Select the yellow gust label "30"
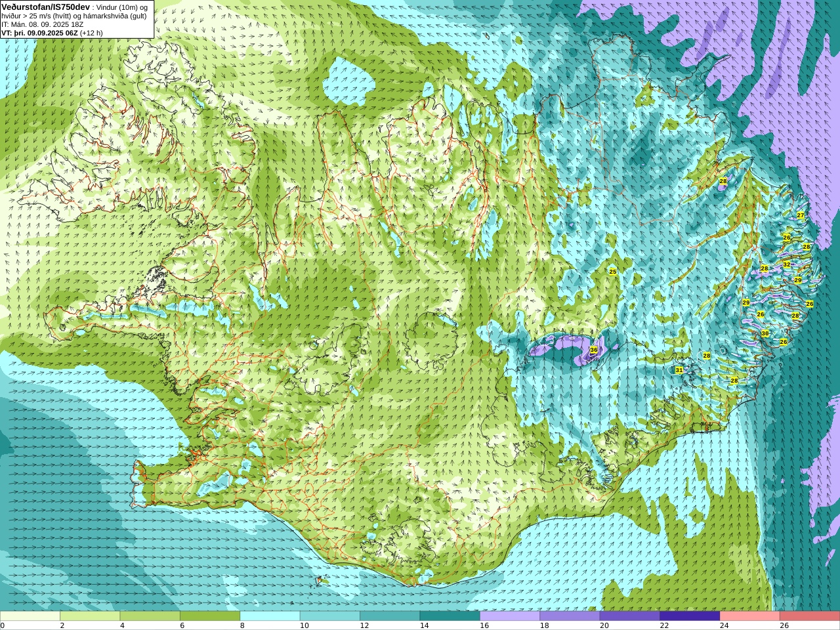This screenshot has width=840, height=630. coord(765,333)
